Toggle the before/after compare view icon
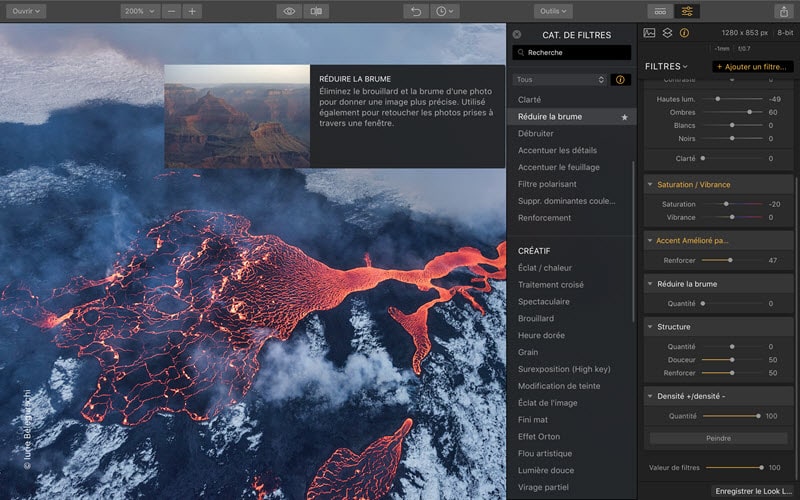Screen dimensions: 800x500 click(316, 11)
